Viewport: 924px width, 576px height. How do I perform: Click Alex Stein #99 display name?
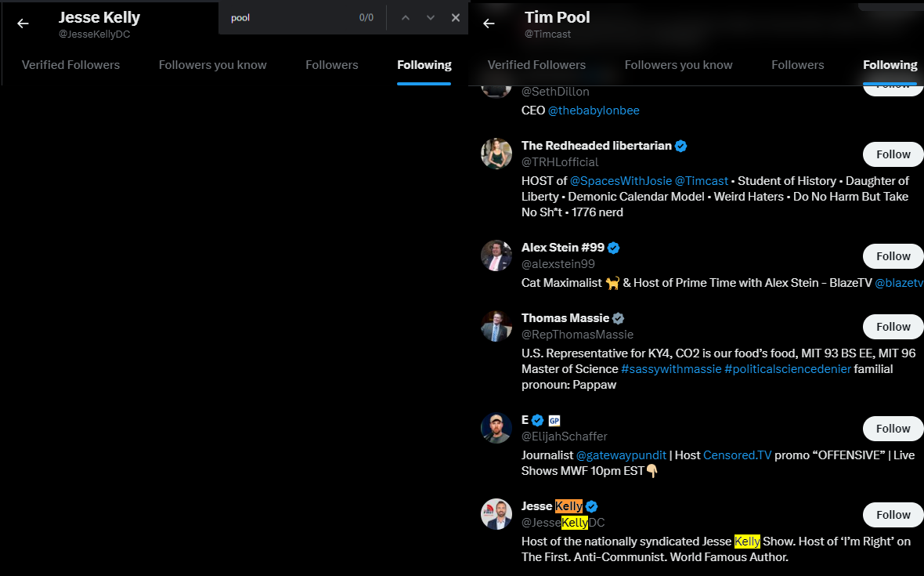(563, 248)
